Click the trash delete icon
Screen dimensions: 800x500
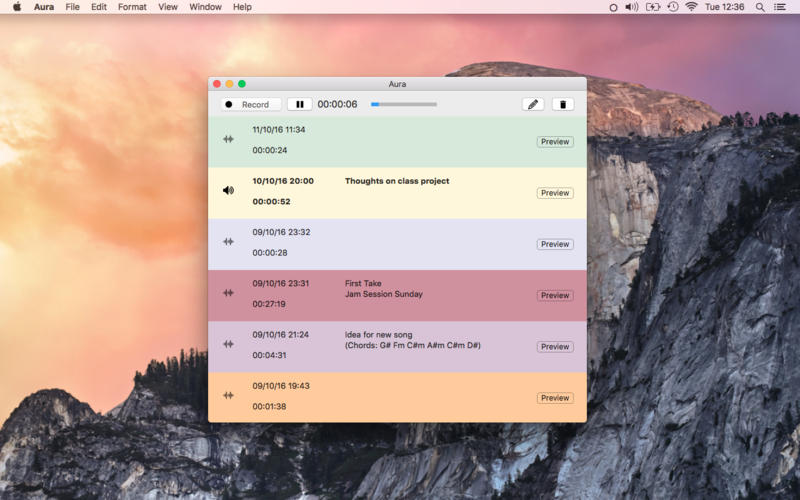coord(562,104)
